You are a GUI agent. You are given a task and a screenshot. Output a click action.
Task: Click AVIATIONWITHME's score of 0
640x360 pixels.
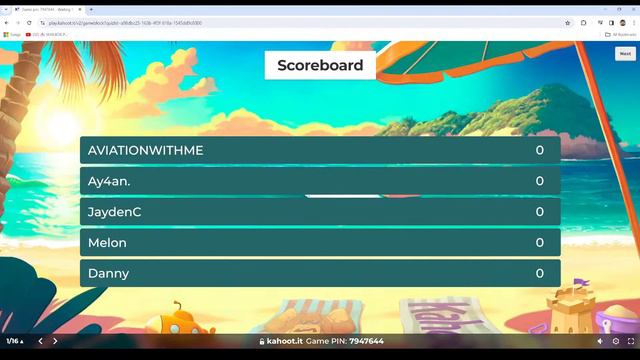pos(540,150)
